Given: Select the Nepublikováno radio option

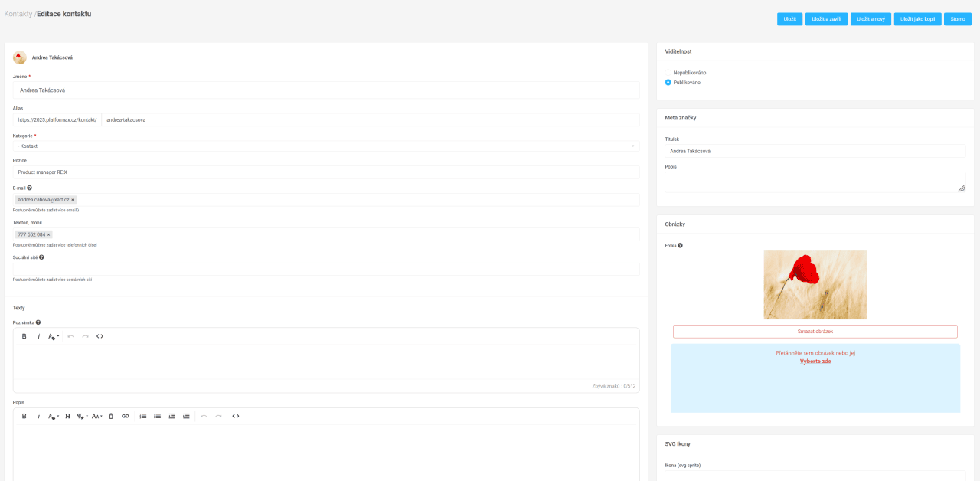Looking at the screenshot, I should click(668, 73).
